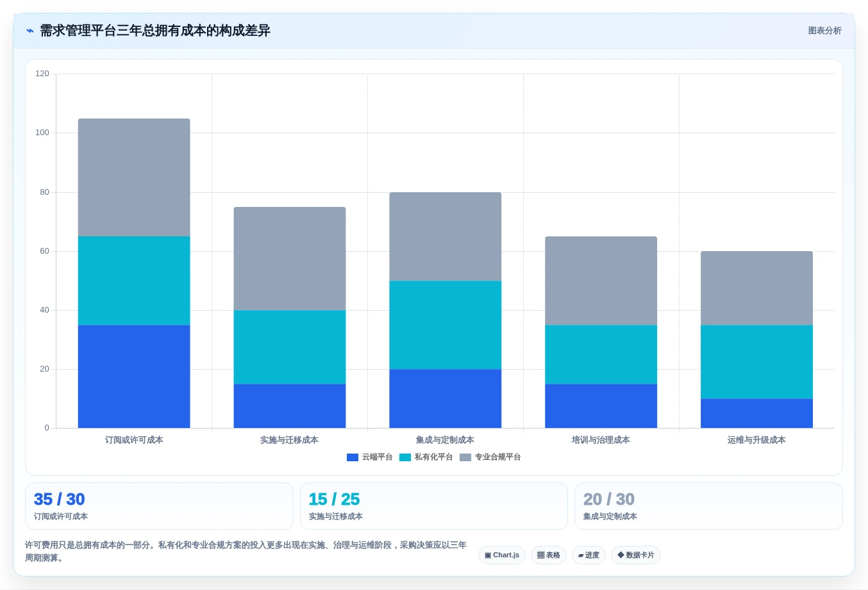
Task: Click the blue segment of 订阅或许可成本 bar
Action: click(134, 377)
